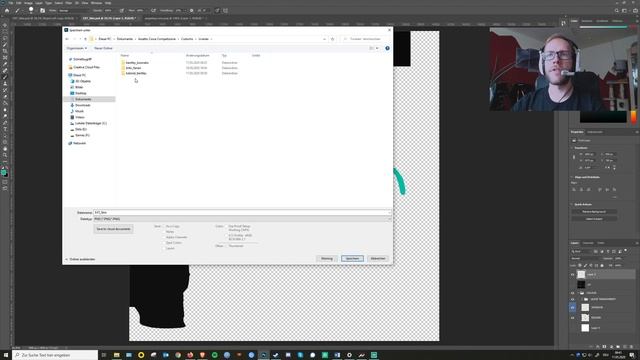Collapse the Transform section in Properties
Image resolution: width=640 pixels, height=360 pixels.
pos(572,148)
